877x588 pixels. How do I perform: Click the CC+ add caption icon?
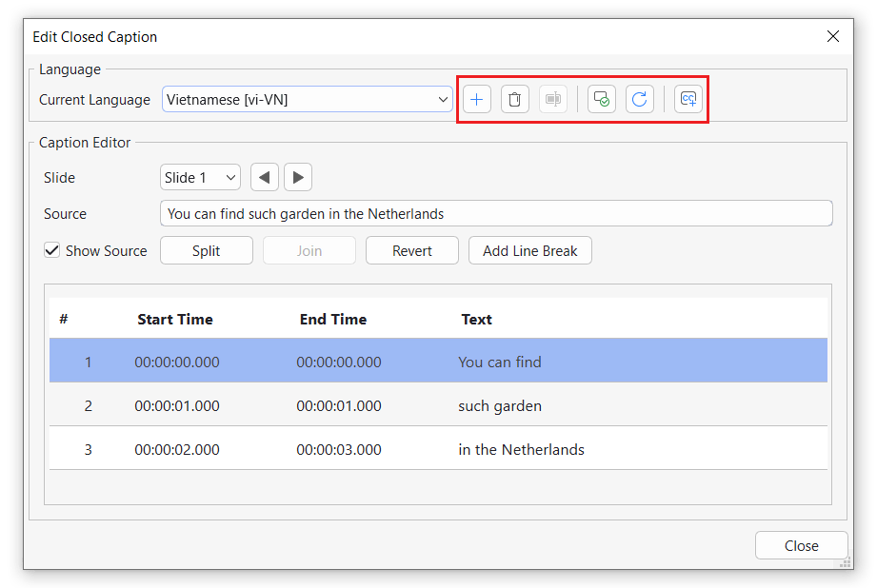pos(688,98)
